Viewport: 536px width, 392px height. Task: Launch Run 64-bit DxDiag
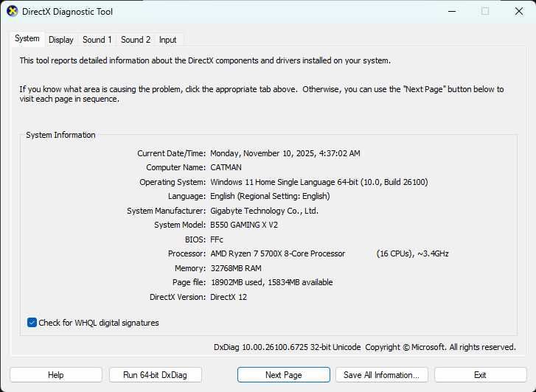[x=155, y=375]
